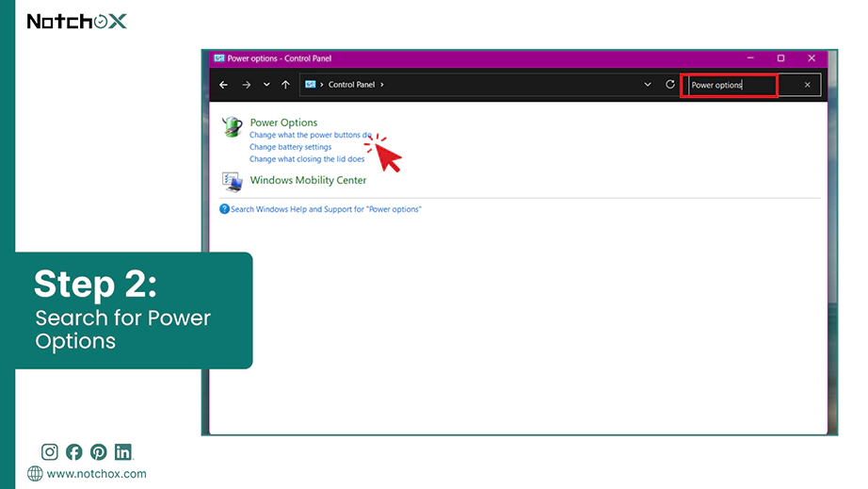Clear the search box with X

point(808,85)
